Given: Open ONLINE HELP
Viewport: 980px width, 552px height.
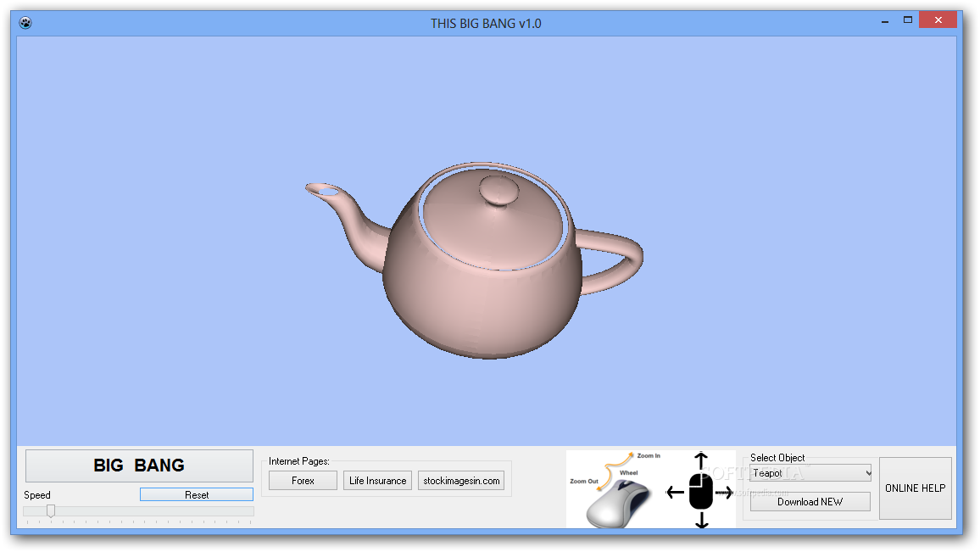Looking at the screenshot, I should [x=915, y=488].
